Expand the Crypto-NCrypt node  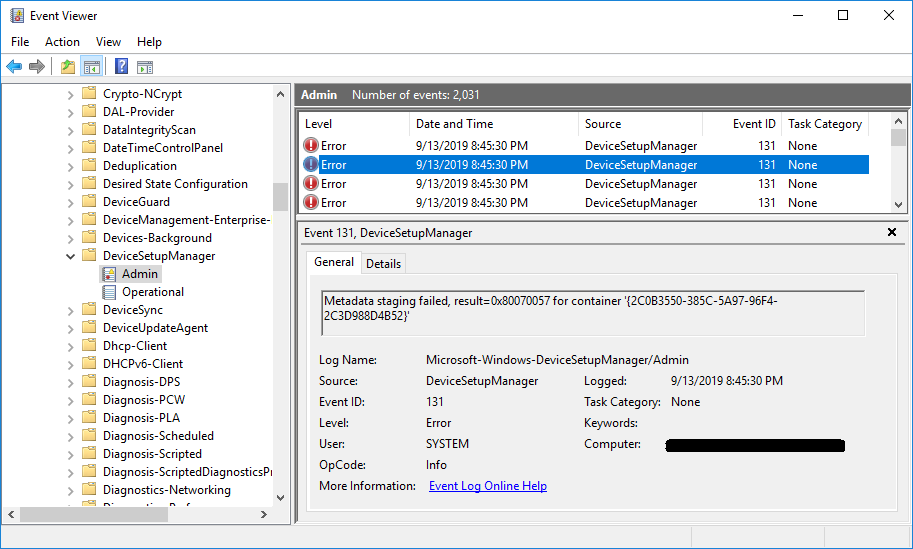70,94
